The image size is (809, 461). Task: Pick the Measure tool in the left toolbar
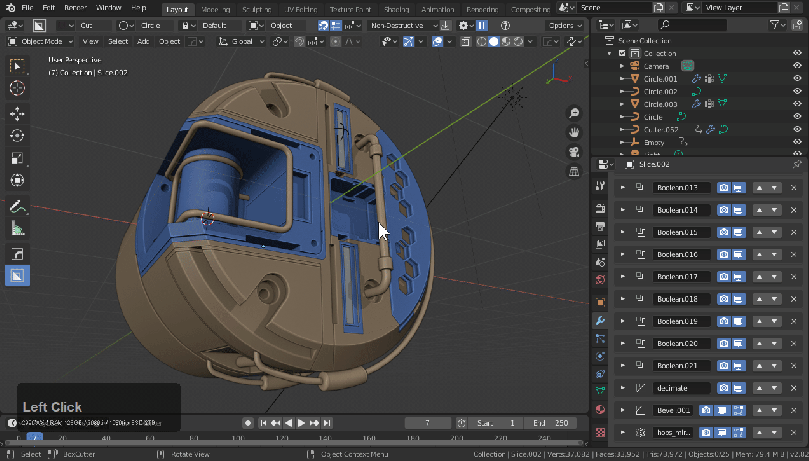(17, 228)
